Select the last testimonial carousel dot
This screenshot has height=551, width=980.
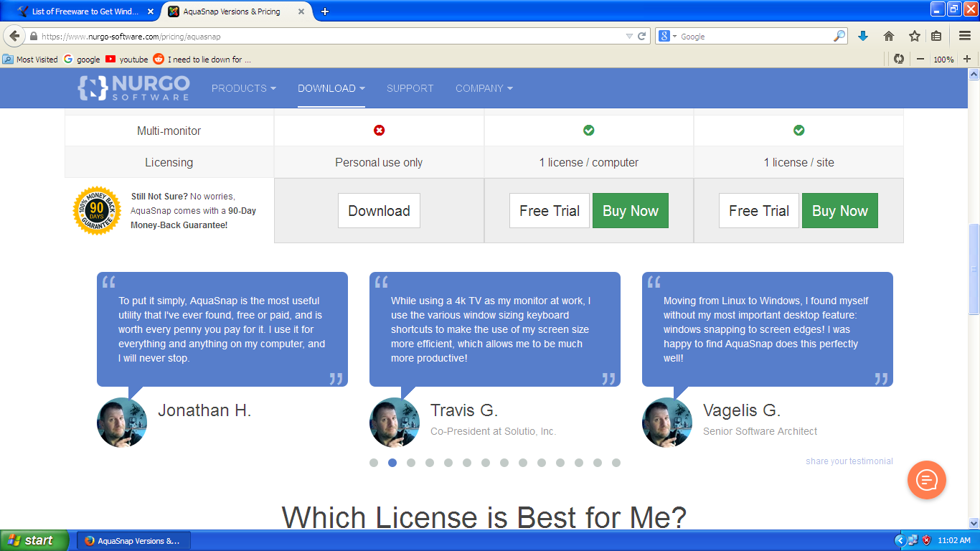click(x=616, y=463)
